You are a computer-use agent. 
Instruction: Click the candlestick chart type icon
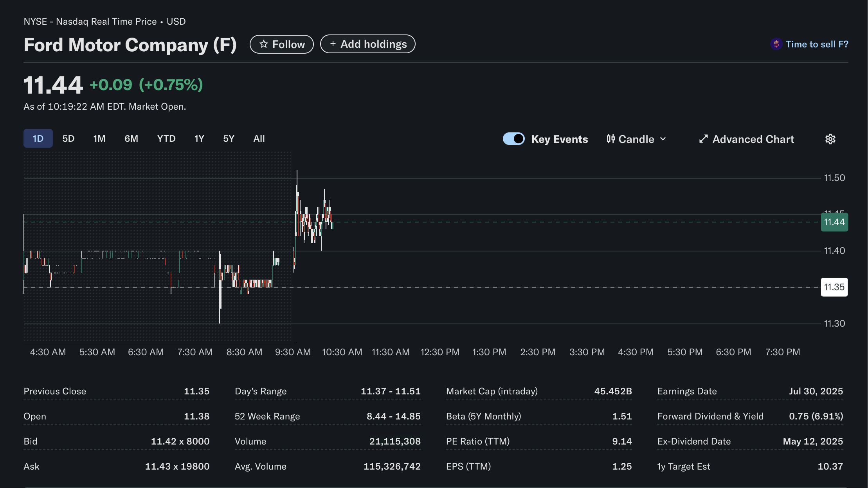pos(610,139)
